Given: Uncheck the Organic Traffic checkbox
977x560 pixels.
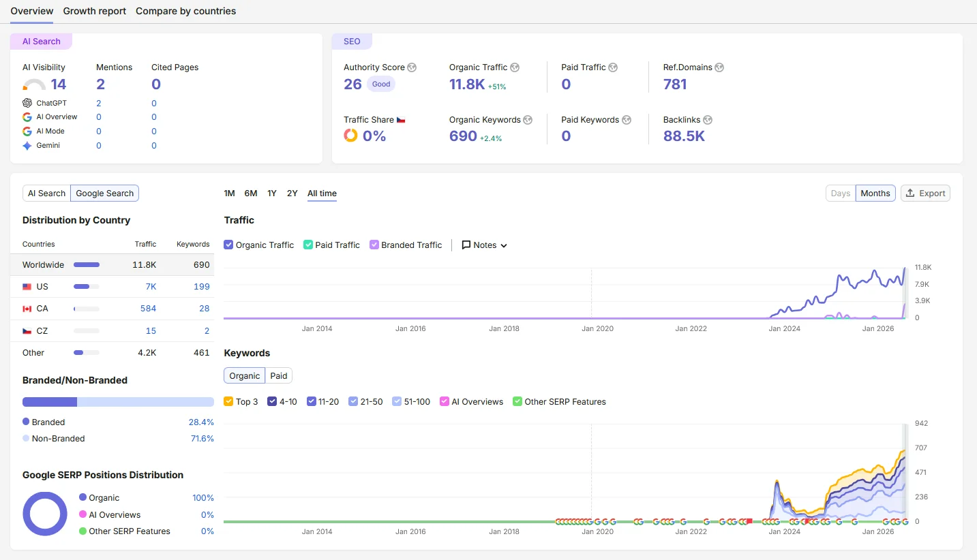Looking at the screenshot, I should pyautogui.click(x=228, y=245).
